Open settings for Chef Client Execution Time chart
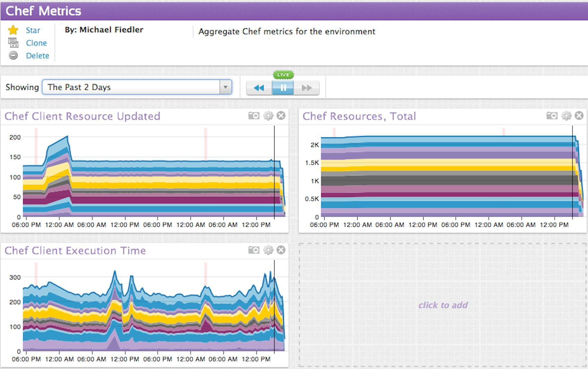The height and width of the screenshot is (369, 588). [268, 250]
